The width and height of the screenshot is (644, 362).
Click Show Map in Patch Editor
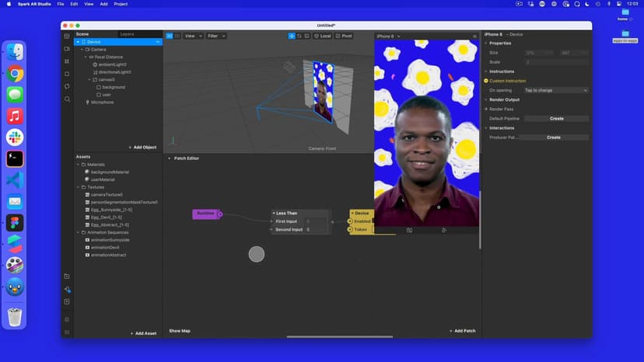180,331
